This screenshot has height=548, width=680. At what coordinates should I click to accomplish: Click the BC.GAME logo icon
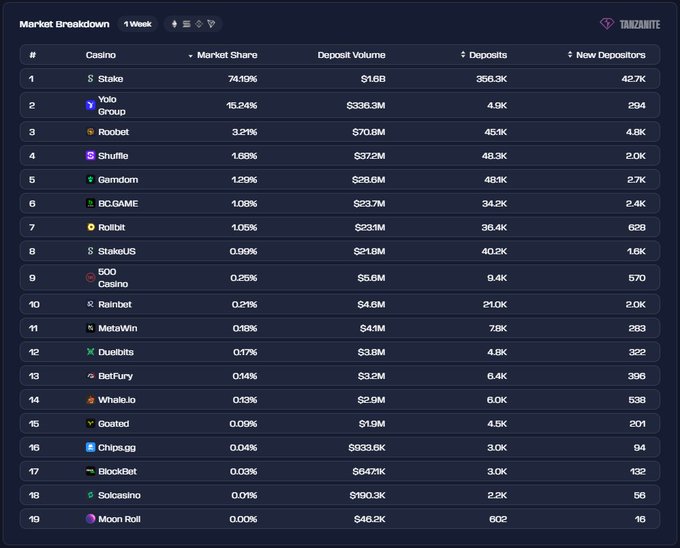(90, 203)
